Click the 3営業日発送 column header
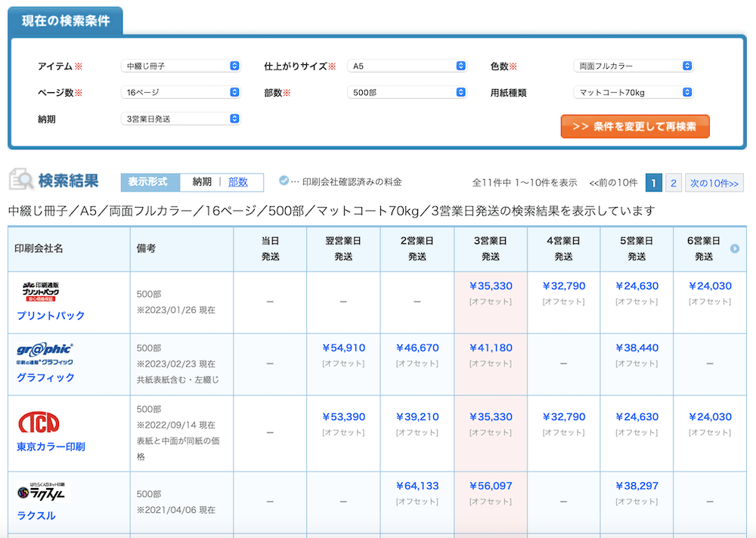 [491, 249]
